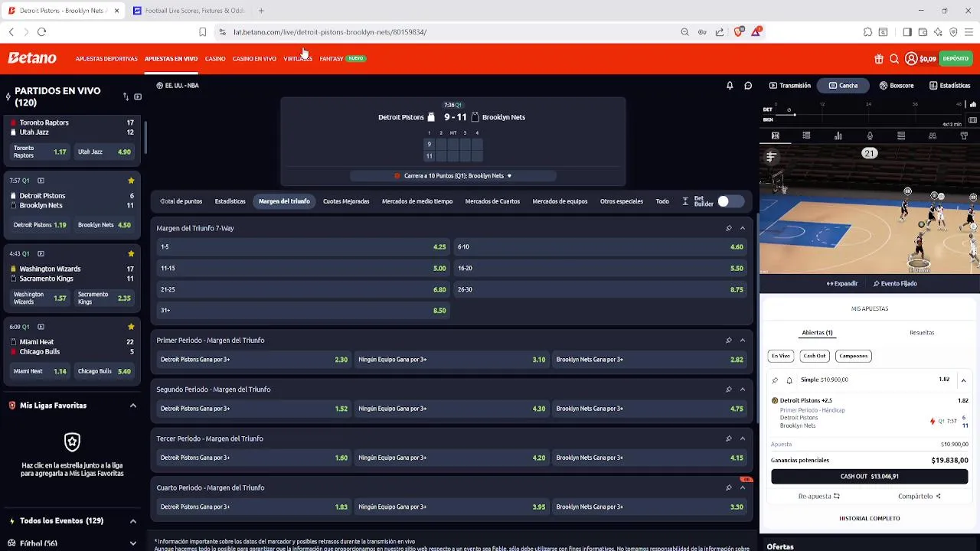
Task: Collapse the Primer Periodo - Margen del Triunfo section
Action: 743,341
